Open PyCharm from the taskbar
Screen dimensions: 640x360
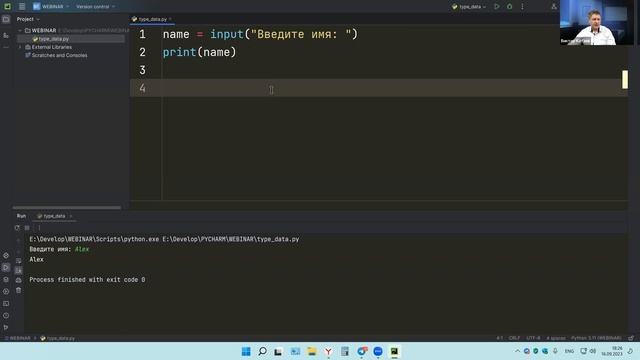[394, 351]
